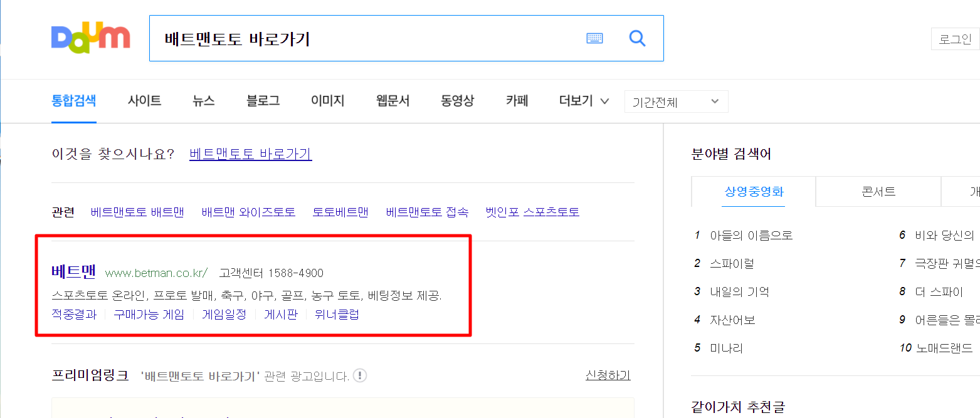Click the magnifier search button

click(637, 39)
